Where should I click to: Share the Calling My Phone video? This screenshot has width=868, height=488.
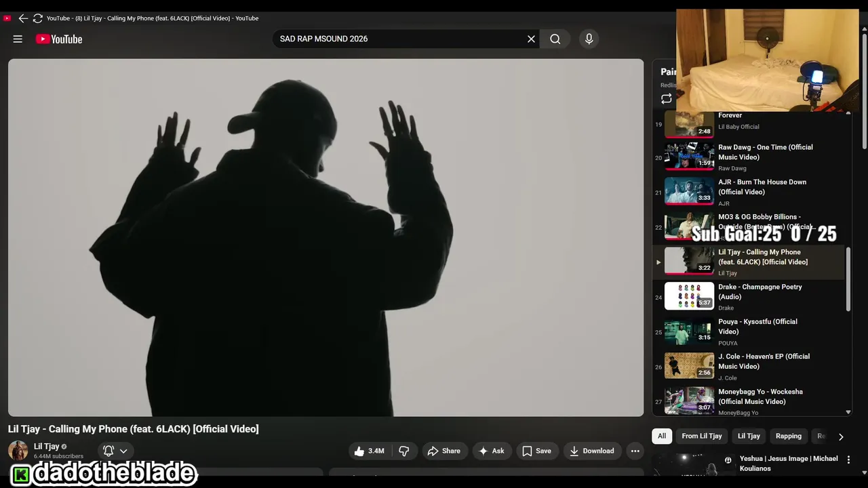(x=443, y=451)
